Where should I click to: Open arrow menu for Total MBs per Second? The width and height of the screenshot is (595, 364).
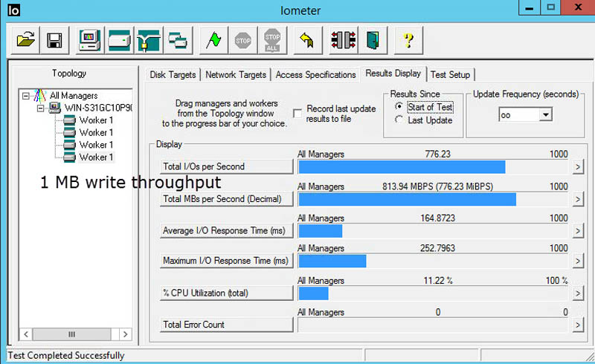tap(578, 199)
